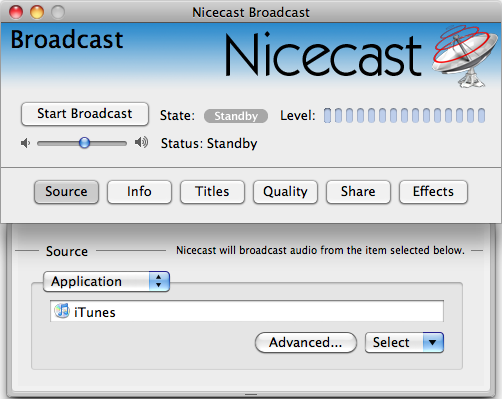The width and height of the screenshot is (502, 399).
Task: Click the Standby state indicator
Action: [x=236, y=116]
